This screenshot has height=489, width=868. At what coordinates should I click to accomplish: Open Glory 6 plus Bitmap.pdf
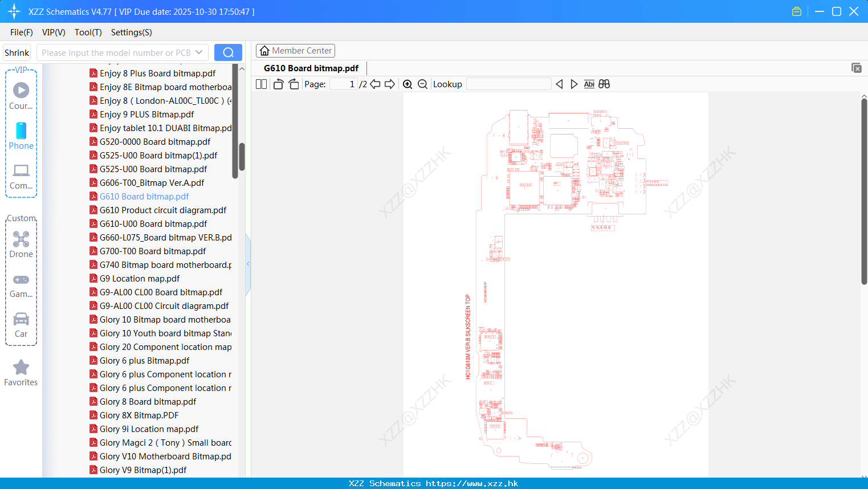[x=144, y=360]
